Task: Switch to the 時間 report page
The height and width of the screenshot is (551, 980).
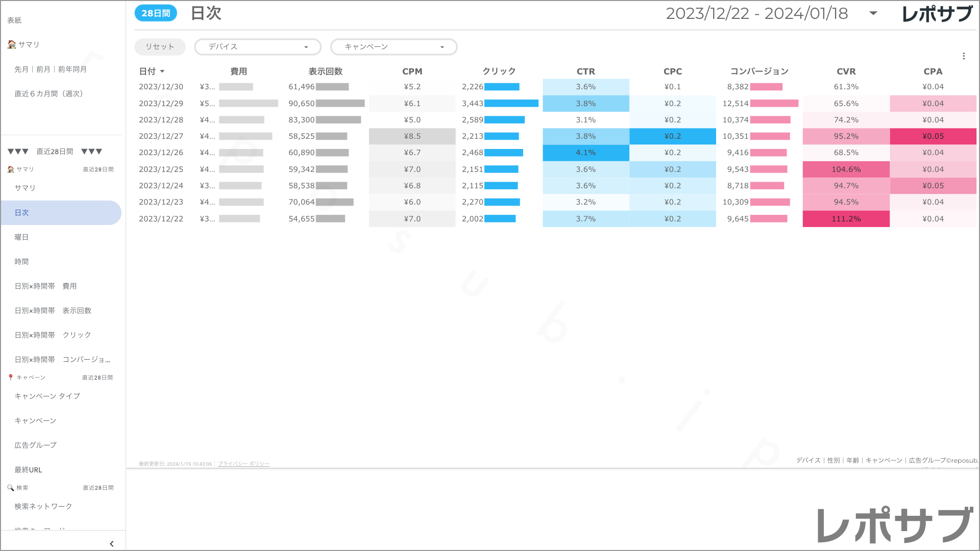Action: tap(21, 262)
